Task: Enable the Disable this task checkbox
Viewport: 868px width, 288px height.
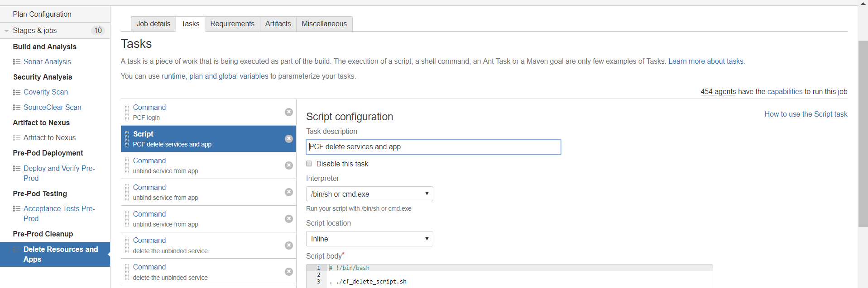Action: tap(309, 164)
